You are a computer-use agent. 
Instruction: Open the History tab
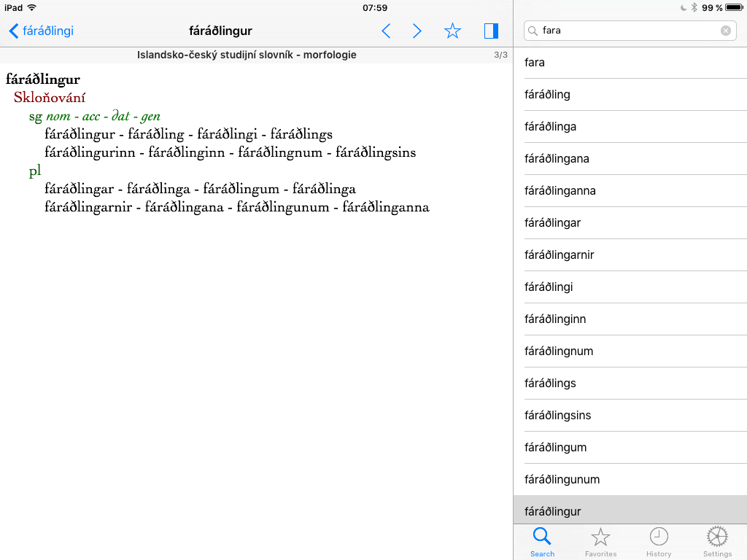coord(659,542)
